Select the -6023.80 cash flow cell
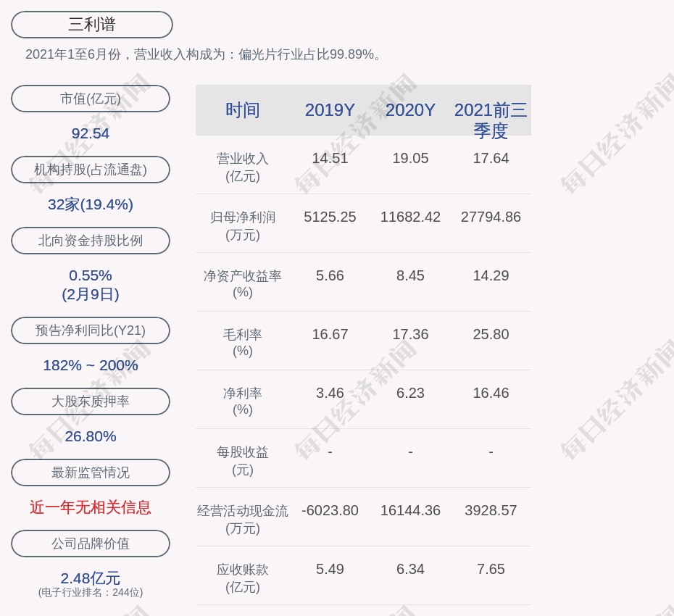 [x=330, y=510]
